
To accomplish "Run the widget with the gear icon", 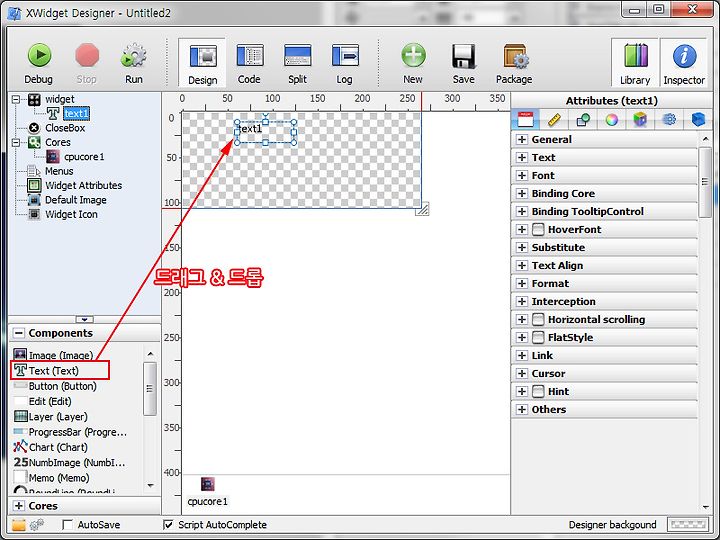I will [x=134, y=63].
